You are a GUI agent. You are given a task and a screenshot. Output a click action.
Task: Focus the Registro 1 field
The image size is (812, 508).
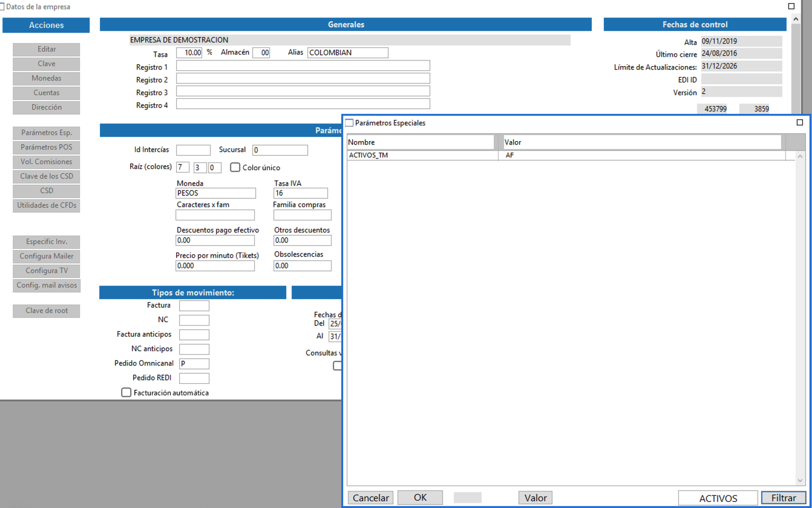click(x=303, y=65)
